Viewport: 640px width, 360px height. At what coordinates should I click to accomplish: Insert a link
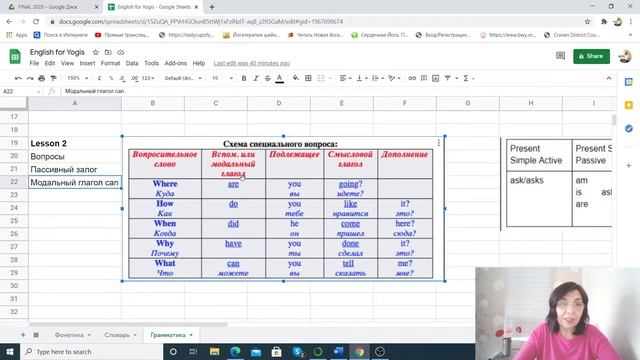tap(412, 78)
